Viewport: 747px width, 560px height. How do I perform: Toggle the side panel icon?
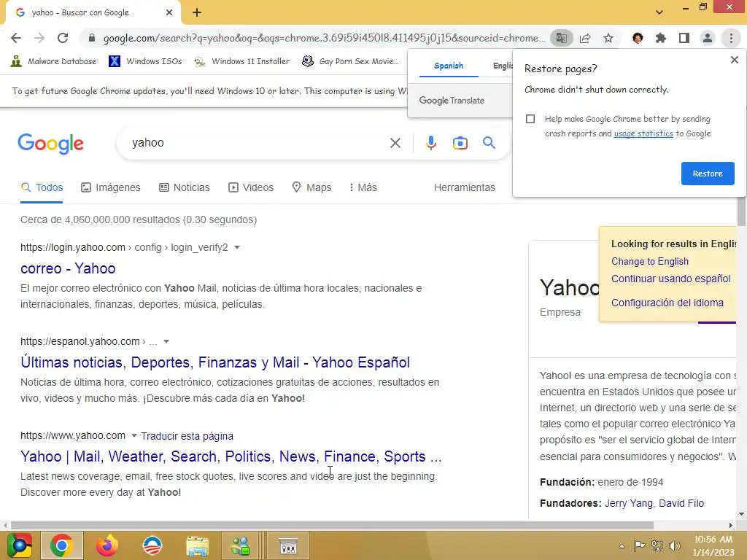[x=684, y=38]
